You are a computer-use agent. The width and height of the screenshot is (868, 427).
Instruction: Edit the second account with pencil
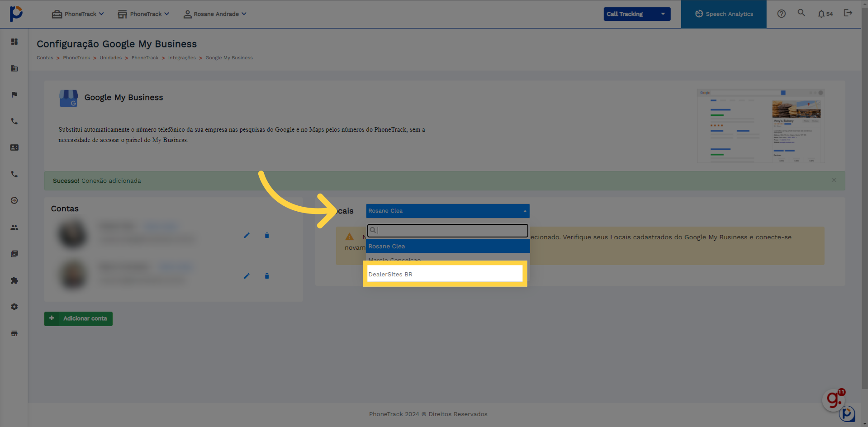247,276
